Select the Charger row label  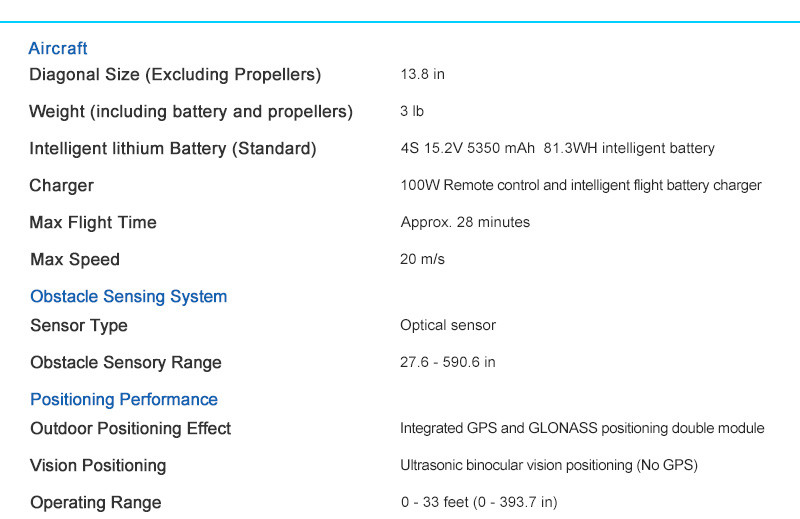61,185
